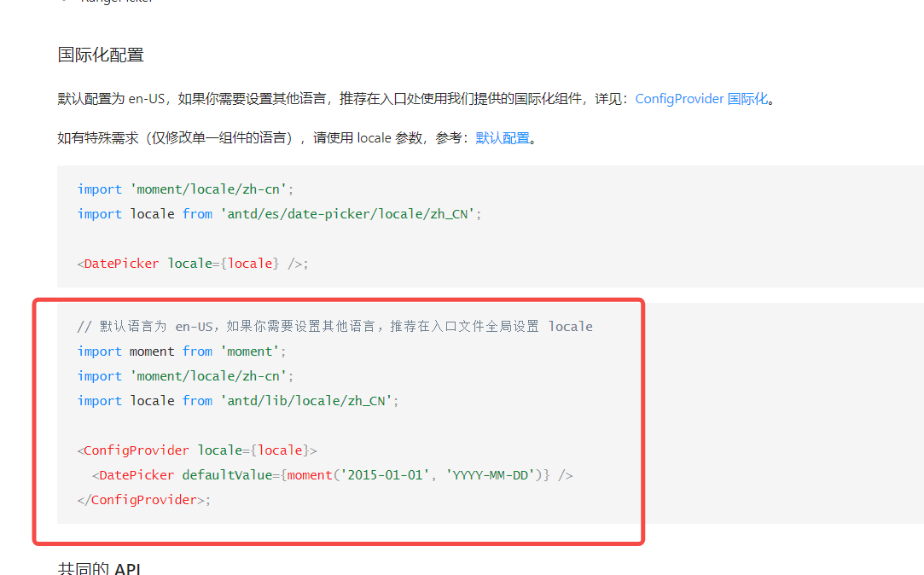Click the comment line starting with // 默认语言为 en-US
This screenshot has height=575, width=924.
coord(334,327)
